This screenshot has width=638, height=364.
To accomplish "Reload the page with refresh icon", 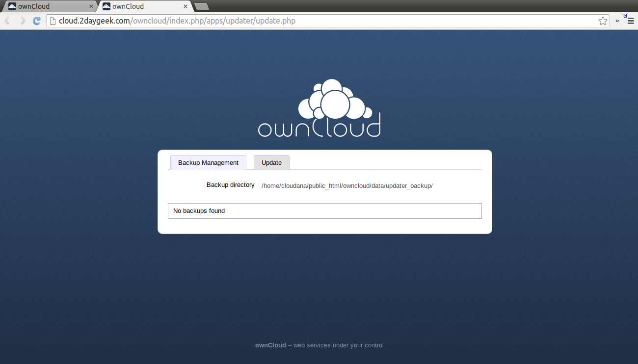I will click(x=36, y=21).
